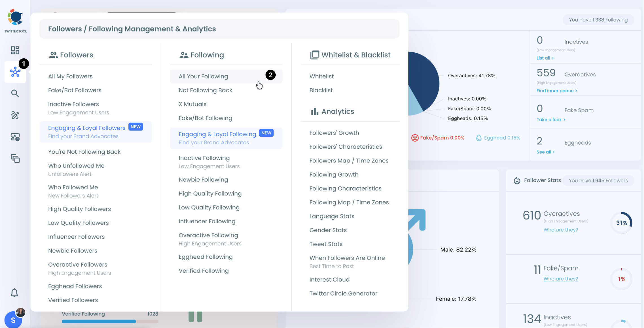This screenshot has width=644, height=328.
Task: Open Engaging & Loyal Following
Action: [x=226, y=138]
